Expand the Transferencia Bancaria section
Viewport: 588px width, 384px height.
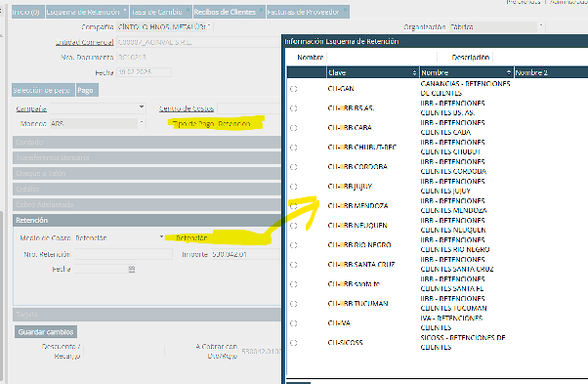tap(147, 158)
